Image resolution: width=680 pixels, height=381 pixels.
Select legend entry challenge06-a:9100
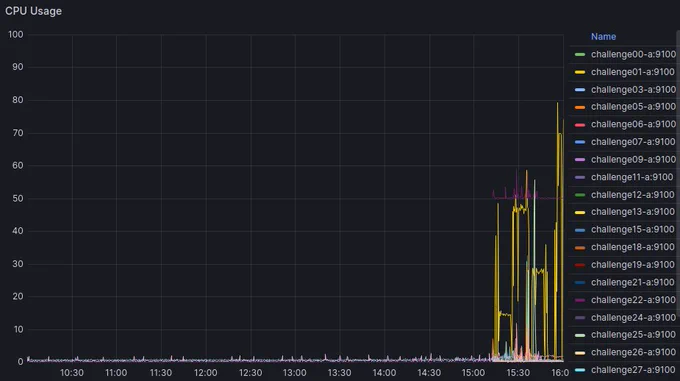coord(633,124)
